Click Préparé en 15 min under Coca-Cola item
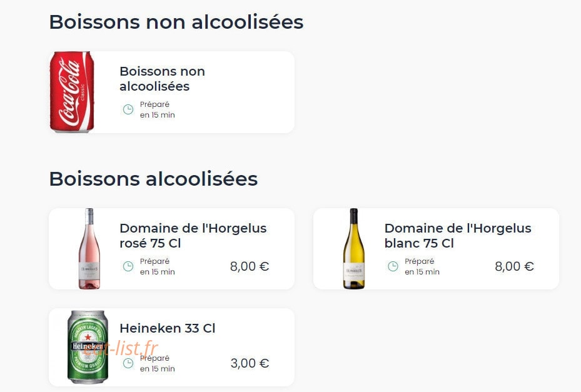The height and width of the screenshot is (392, 581). point(158,109)
